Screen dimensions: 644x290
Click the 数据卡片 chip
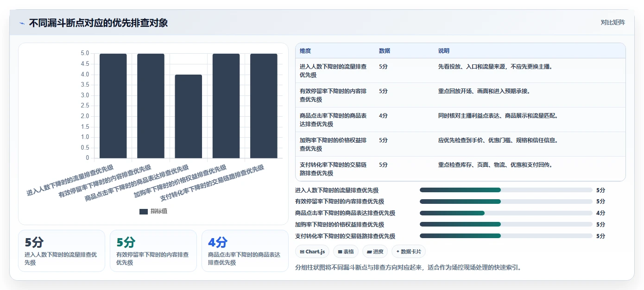[x=408, y=252]
